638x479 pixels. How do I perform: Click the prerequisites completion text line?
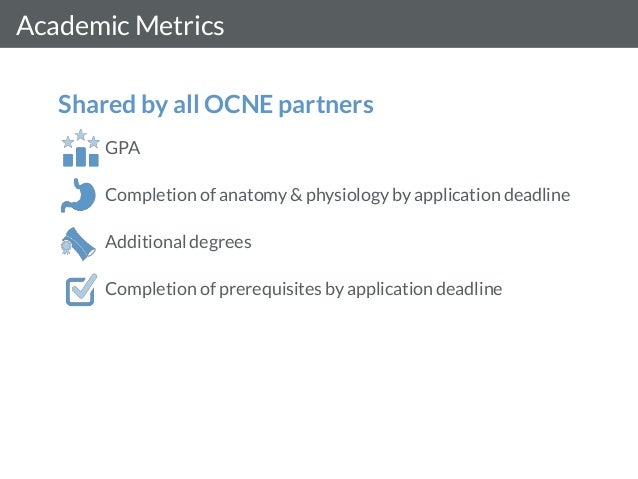[x=304, y=289]
